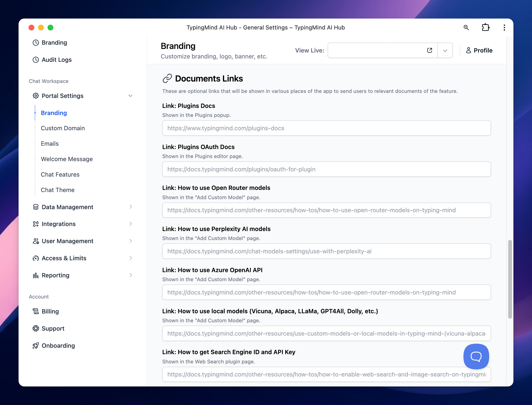Focus the Open Router models link field
The height and width of the screenshot is (405, 532).
[x=326, y=210]
